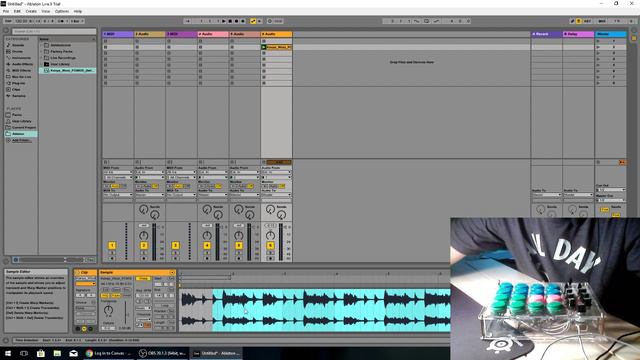Select the 3 MIDI track header
Image resolution: width=640 pixels, height=360 pixels.
182,34
